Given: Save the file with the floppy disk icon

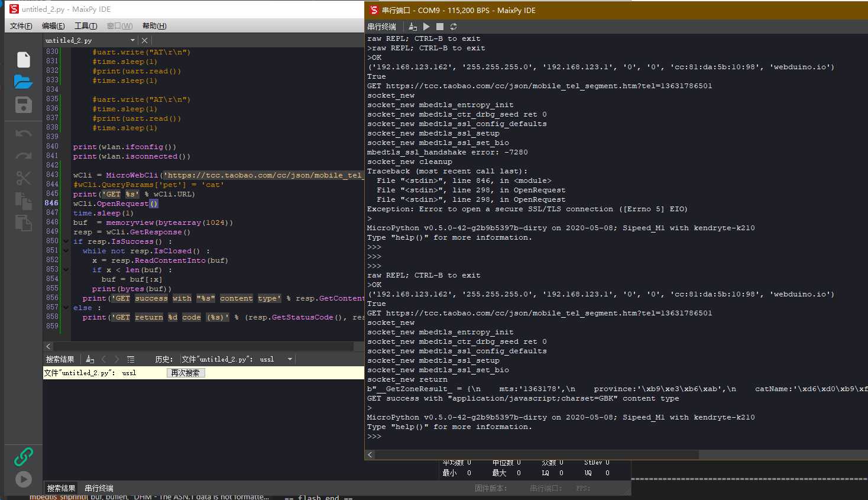Looking at the screenshot, I should point(24,105).
